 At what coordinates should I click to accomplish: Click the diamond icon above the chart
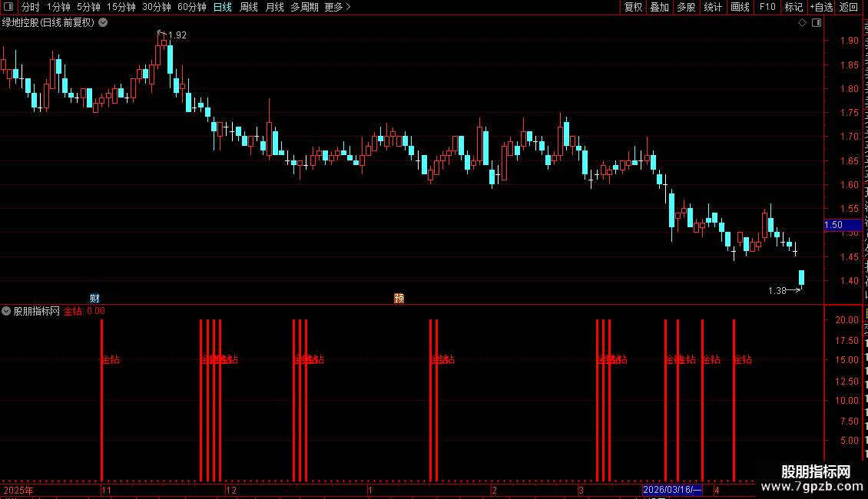(802, 23)
